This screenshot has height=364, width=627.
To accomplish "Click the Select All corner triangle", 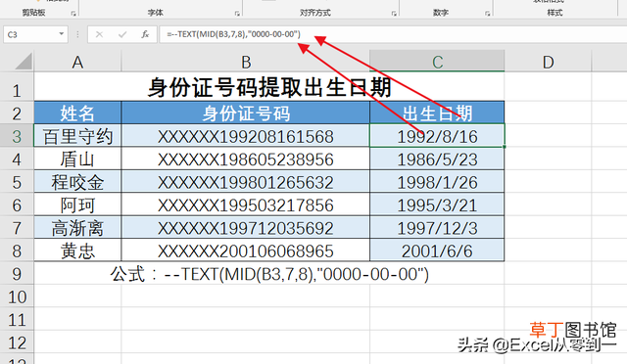I will coord(24,62).
